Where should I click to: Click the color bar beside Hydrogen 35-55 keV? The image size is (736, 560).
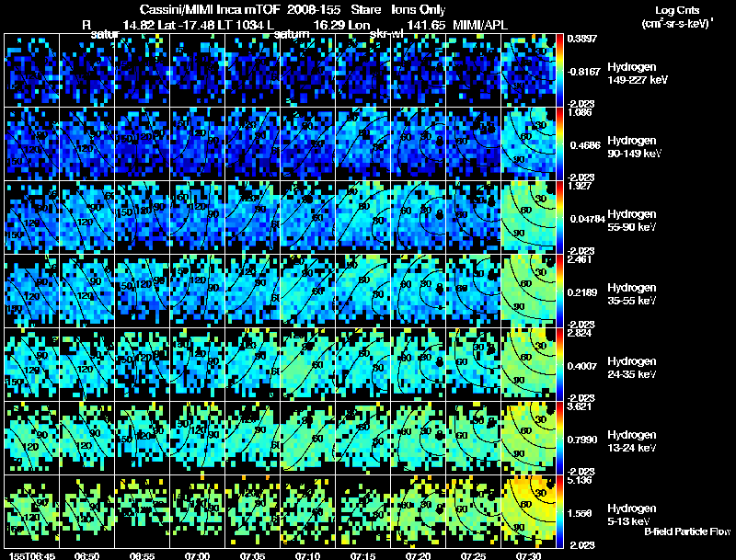pos(559,291)
